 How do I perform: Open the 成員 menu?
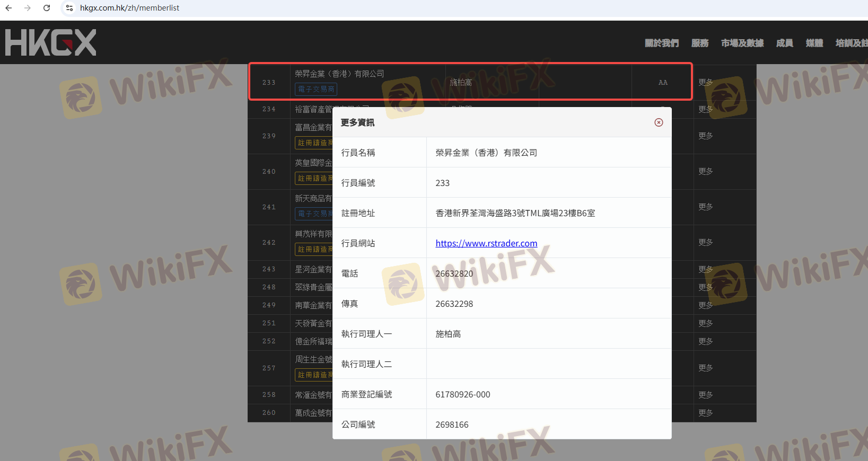click(784, 43)
